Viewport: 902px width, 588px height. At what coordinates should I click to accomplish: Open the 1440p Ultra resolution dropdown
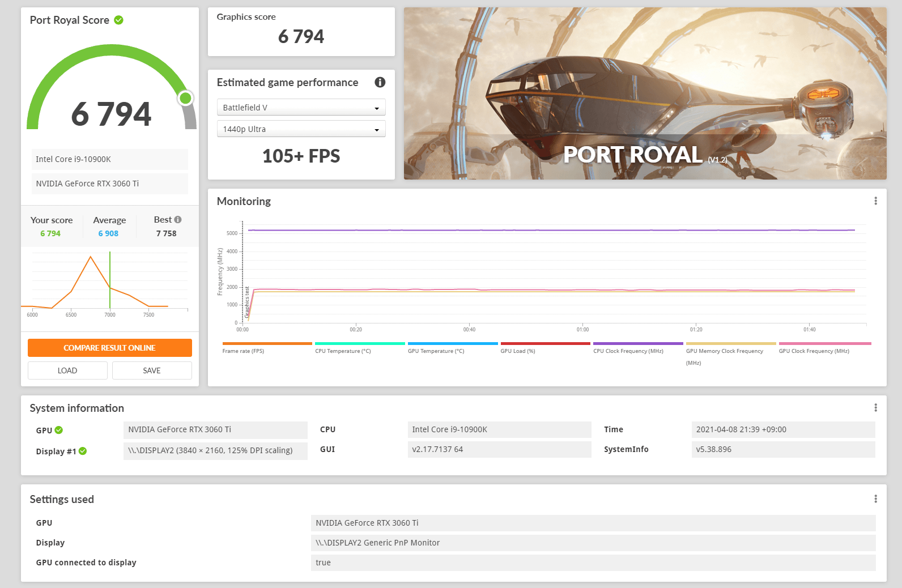[x=301, y=129]
